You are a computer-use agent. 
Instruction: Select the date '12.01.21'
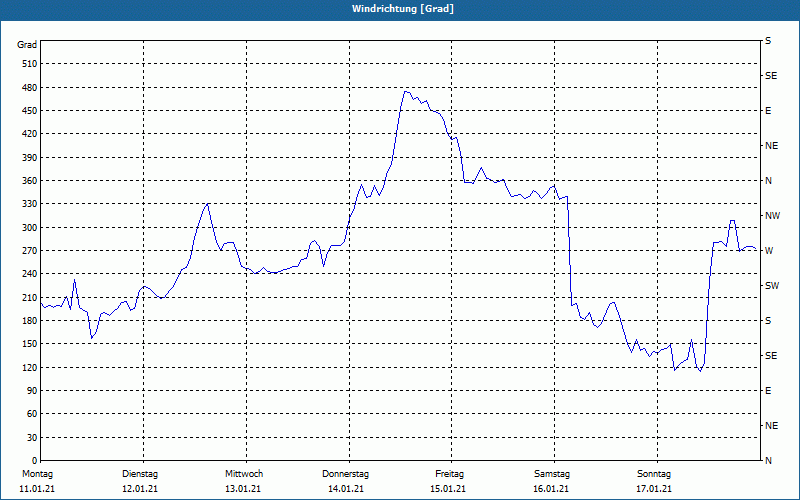[x=140, y=489]
